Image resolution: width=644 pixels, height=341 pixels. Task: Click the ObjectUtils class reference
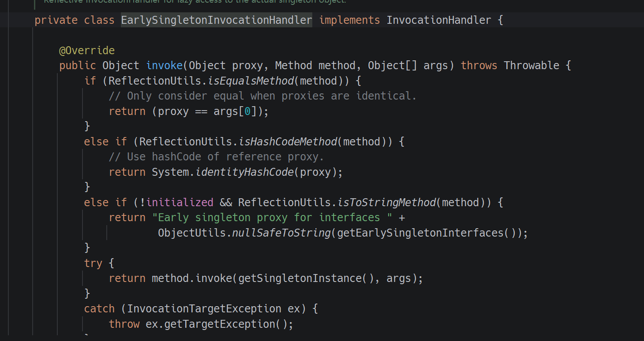192,233
